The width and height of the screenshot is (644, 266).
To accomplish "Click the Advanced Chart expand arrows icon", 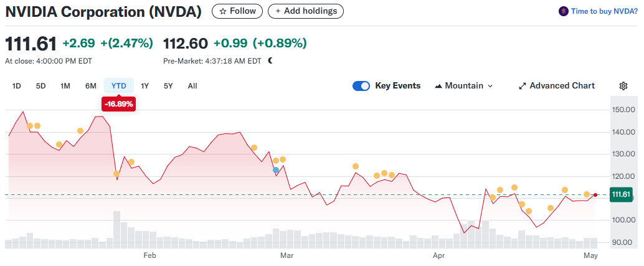I will coord(523,86).
